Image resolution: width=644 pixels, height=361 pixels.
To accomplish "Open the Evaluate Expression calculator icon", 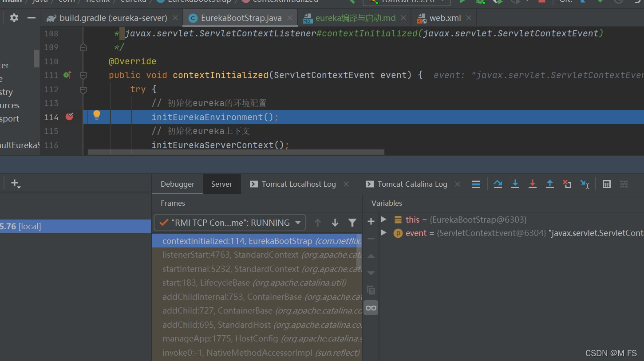I will coord(607,184).
